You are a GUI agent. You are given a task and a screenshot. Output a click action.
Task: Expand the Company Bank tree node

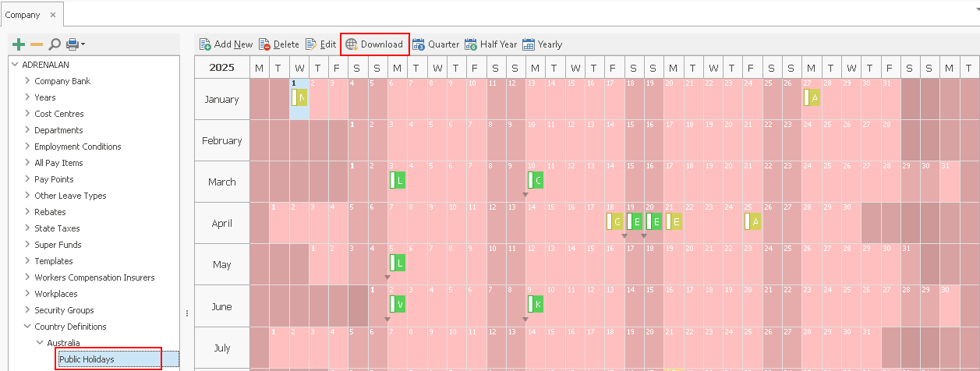[27, 81]
